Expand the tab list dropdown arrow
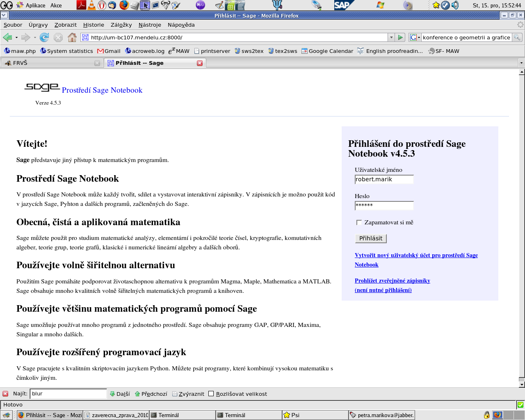Viewport: 525px width, 420px height. (x=521, y=63)
